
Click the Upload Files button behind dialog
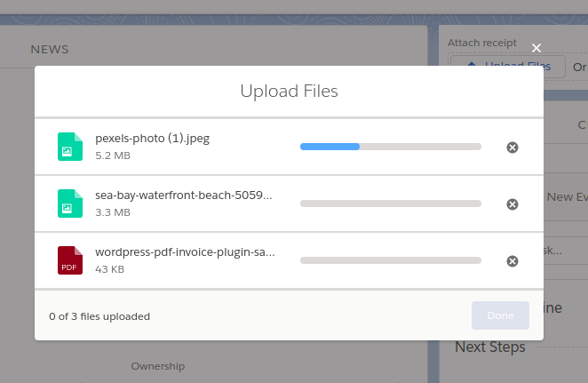coord(508,67)
